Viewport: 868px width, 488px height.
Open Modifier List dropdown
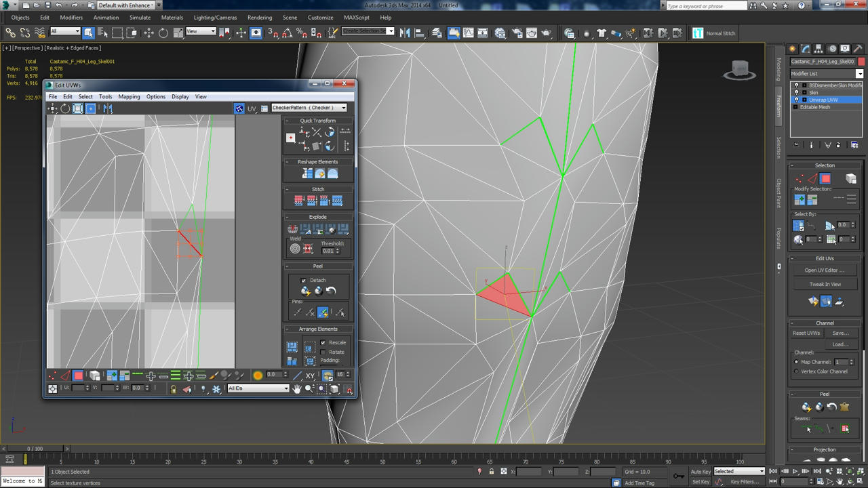tap(827, 73)
